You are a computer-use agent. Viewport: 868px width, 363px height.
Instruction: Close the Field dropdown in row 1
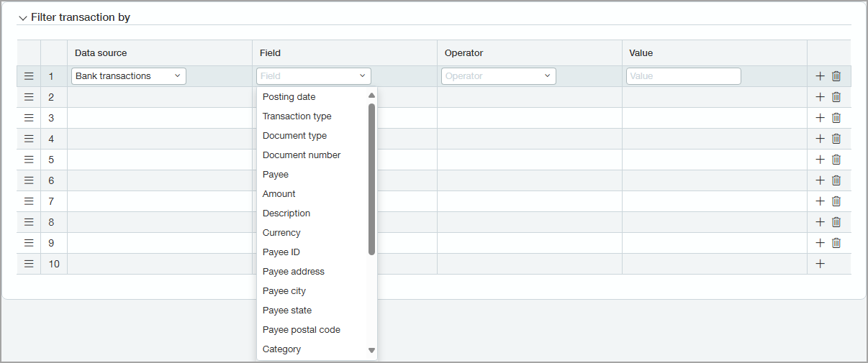pyautogui.click(x=362, y=76)
